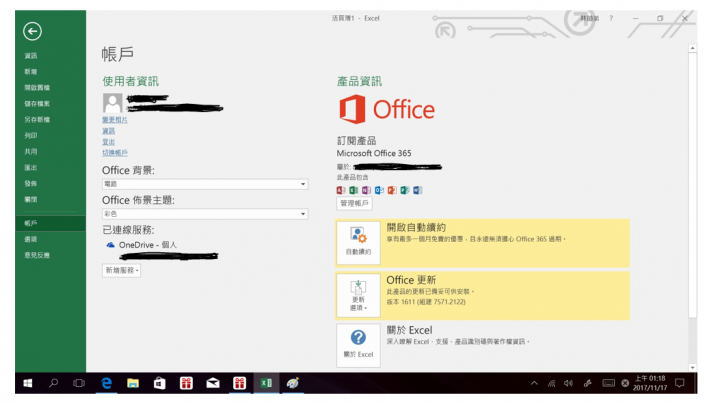Click the 登出 link
The height and width of the screenshot is (404, 720).
pos(108,142)
